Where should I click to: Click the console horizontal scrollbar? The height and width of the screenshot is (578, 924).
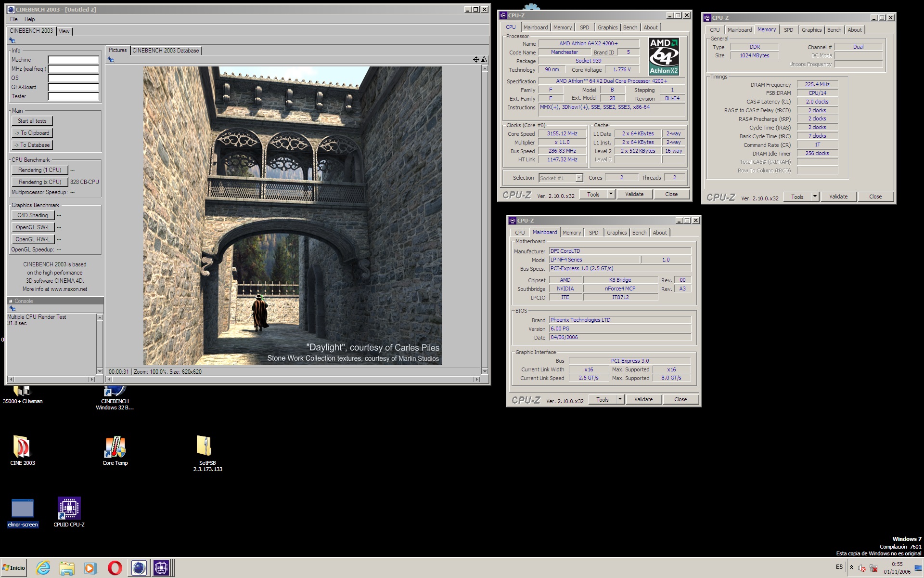51,379
